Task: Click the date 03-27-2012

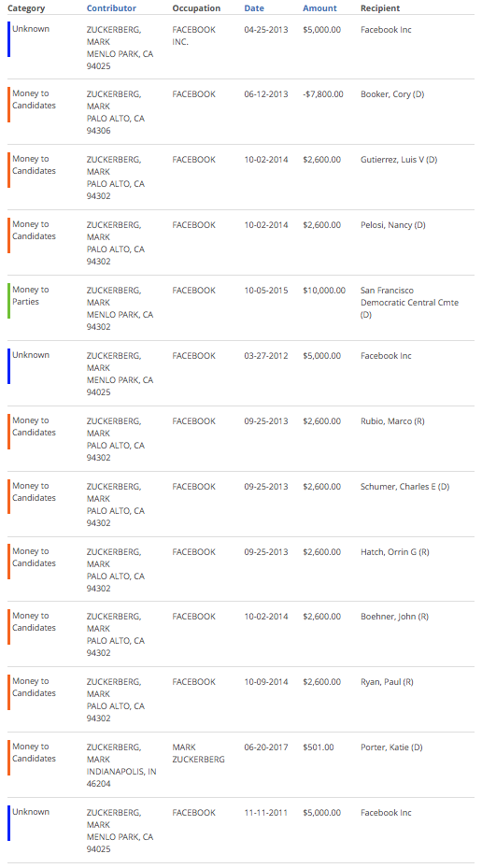Action: point(265,356)
